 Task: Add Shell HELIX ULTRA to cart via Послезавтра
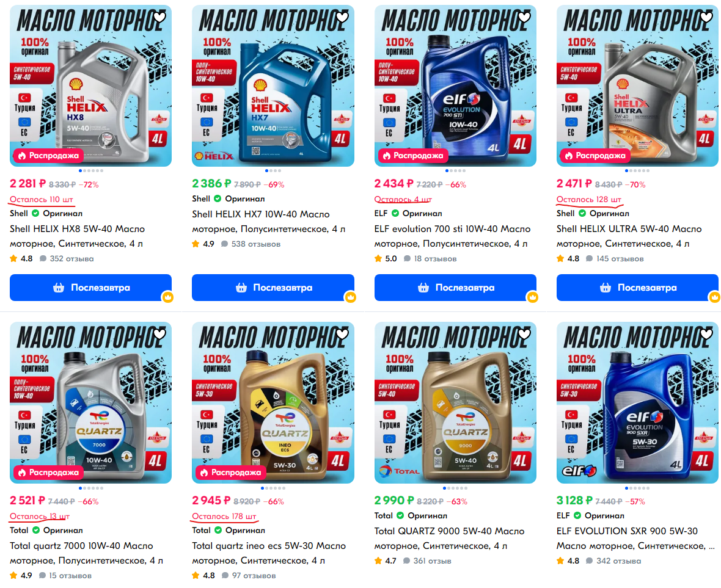tap(637, 288)
